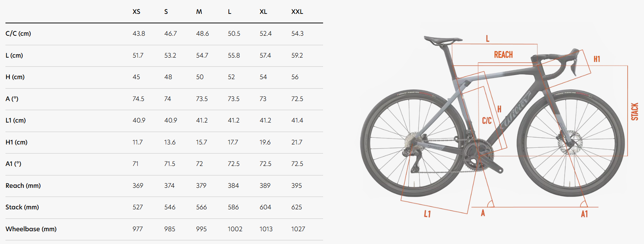644x244 pixels.
Task: Select the Reach (mm) row label
Action: click(x=23, y=186)
